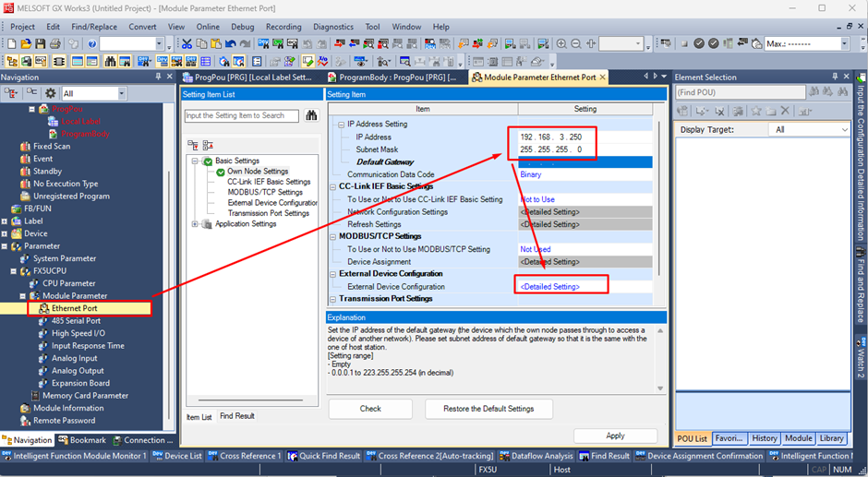Screen dimensions: 868x477
Task: Click the star icon in Element Selection
Action: click(755, 112)
